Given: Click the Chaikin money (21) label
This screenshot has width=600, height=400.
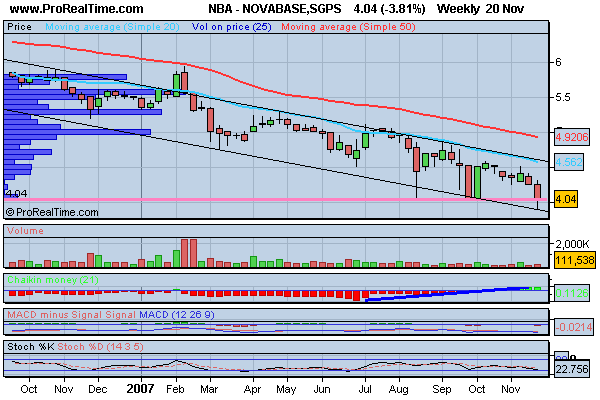Looking at the screenshot, I should pyautogui.click(x=53, y=280).
